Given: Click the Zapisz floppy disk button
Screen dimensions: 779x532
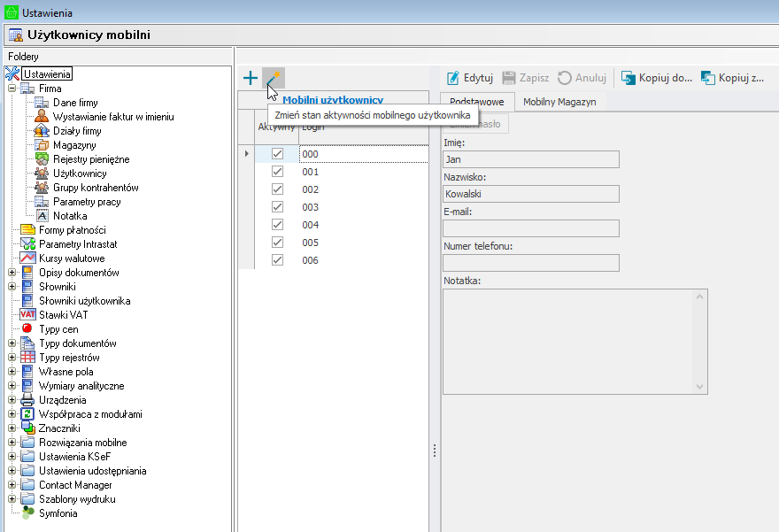Looking at the screenshot, I should coord(526,78).
